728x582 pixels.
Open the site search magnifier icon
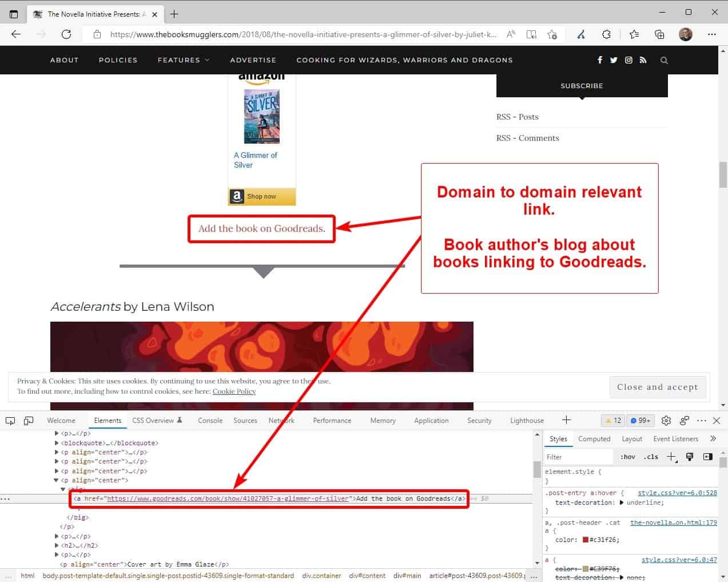click(x=664, y=60)
